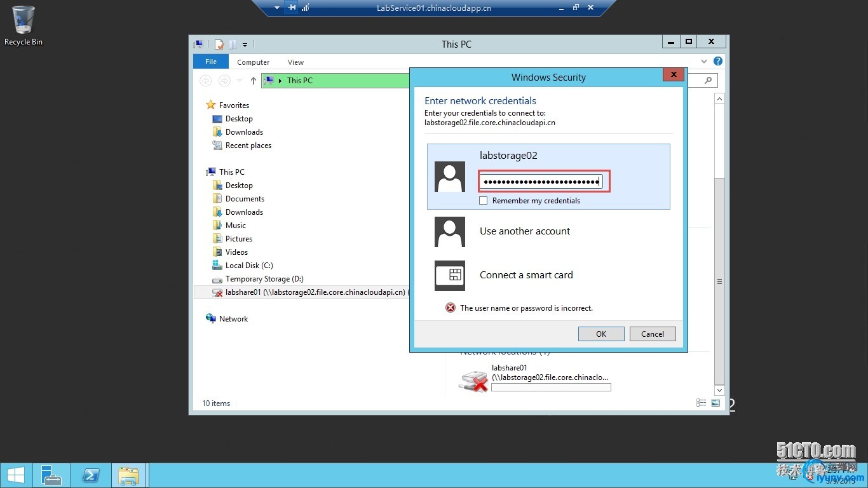
Task: Open the File menu in Explorer
Action: (x=211, y=62)
